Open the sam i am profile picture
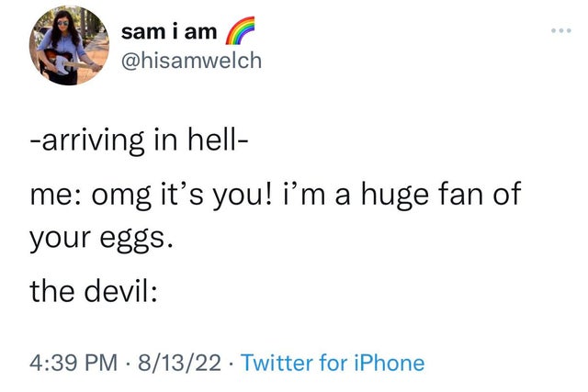This screenshot has height=392, width=588. pos(62,46)
